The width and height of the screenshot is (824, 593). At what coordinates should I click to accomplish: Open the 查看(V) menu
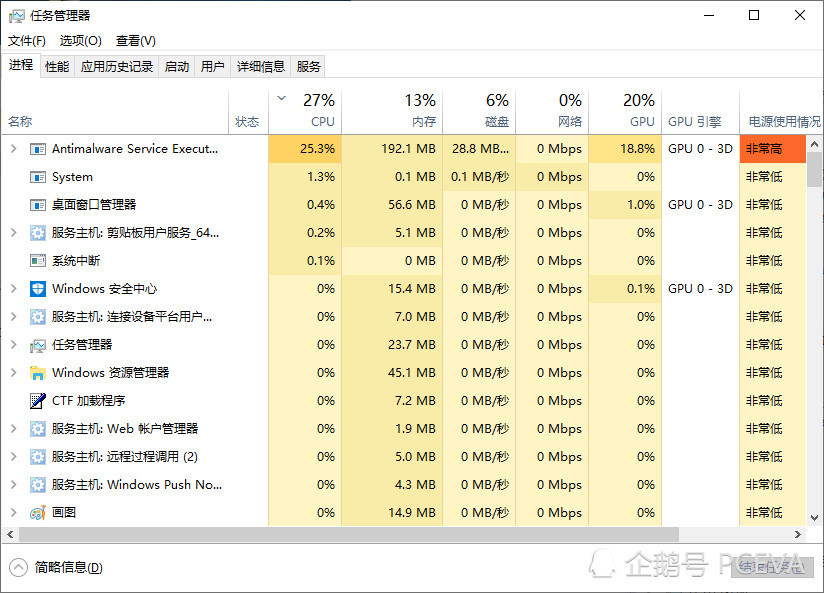click(x=136, y=40)
